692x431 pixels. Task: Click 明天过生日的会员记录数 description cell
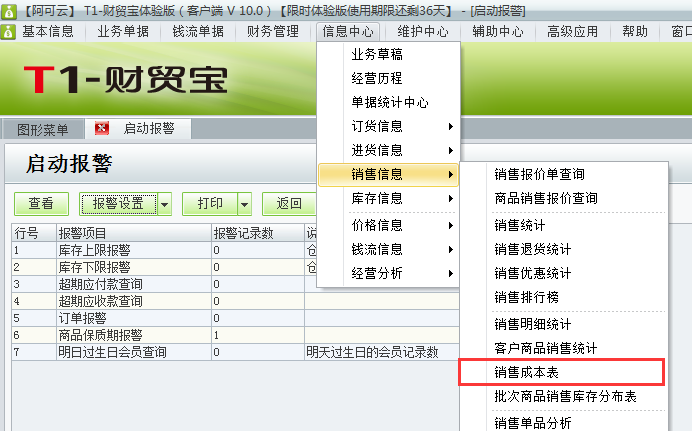[x=382, y=352]
